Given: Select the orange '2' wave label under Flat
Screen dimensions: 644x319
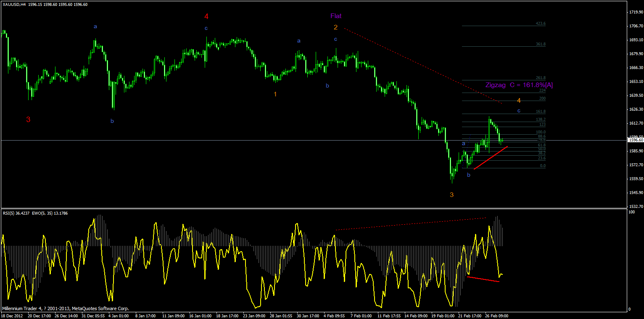Looking at the screenshot, I should (336, 27).
